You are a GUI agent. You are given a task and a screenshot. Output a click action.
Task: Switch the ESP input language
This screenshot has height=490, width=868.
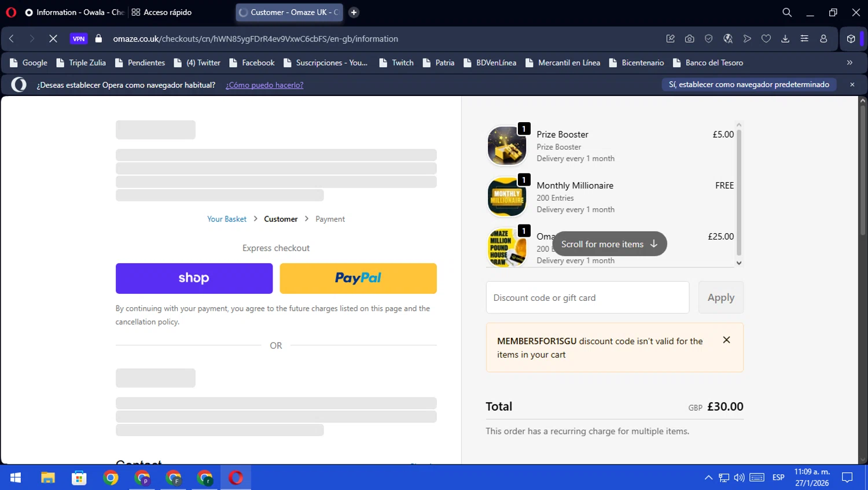point(778,477)
